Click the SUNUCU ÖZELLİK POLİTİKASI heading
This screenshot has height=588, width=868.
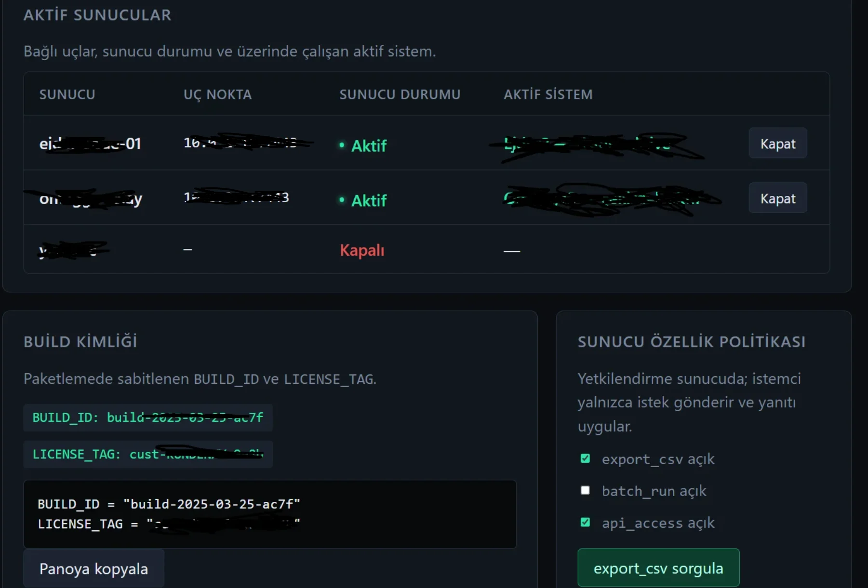tap(692, 342)
